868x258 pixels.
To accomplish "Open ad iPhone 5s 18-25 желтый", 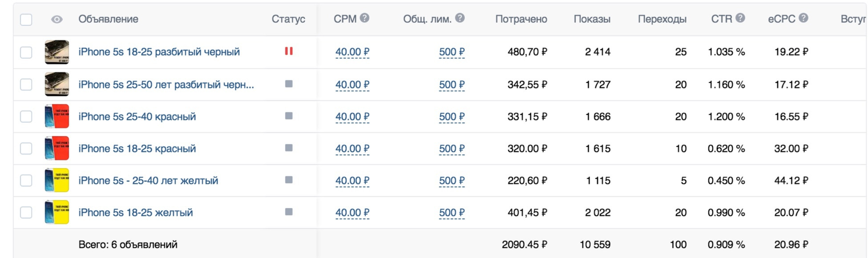I will pos(136,213).
